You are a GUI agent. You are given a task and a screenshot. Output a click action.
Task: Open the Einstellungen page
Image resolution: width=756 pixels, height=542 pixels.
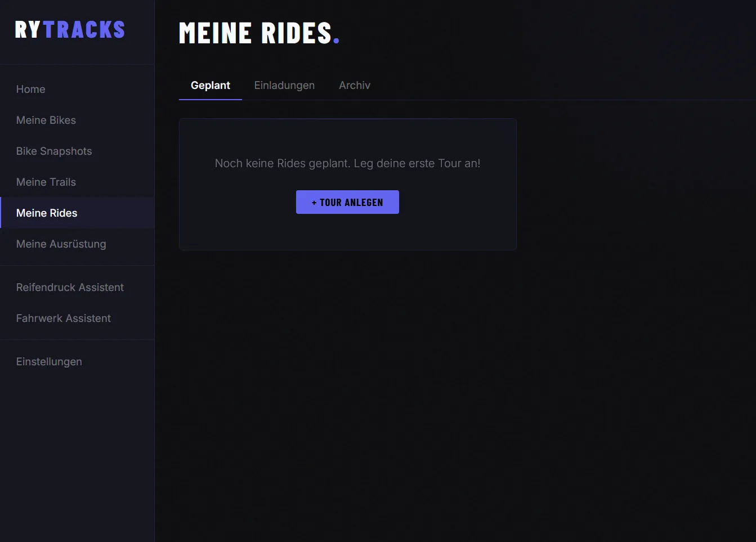tap(49, 361)
